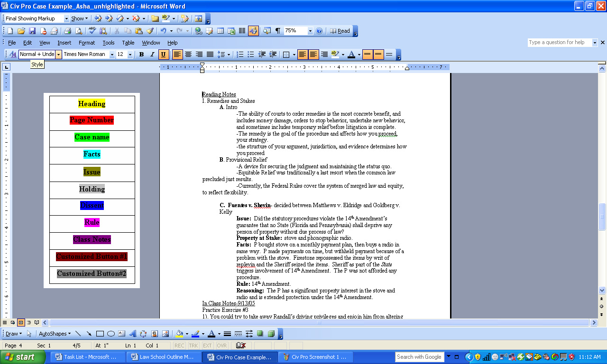Click the Insert Hyperlink icon
Viewport: 607px width, 364px height.
coord(198,31)
